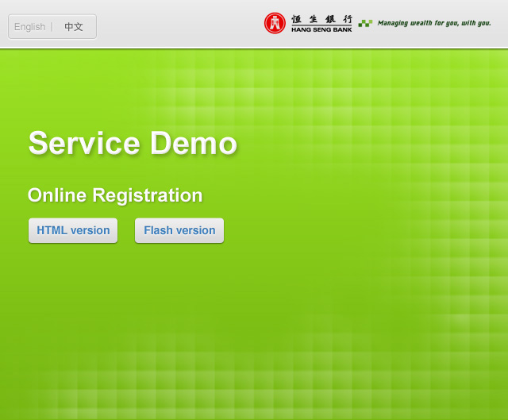Click the word 'Online' in the subheading

(57, 195)
